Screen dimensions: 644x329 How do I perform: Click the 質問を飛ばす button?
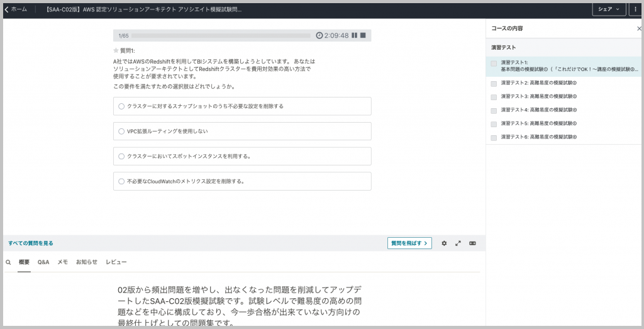409,243
